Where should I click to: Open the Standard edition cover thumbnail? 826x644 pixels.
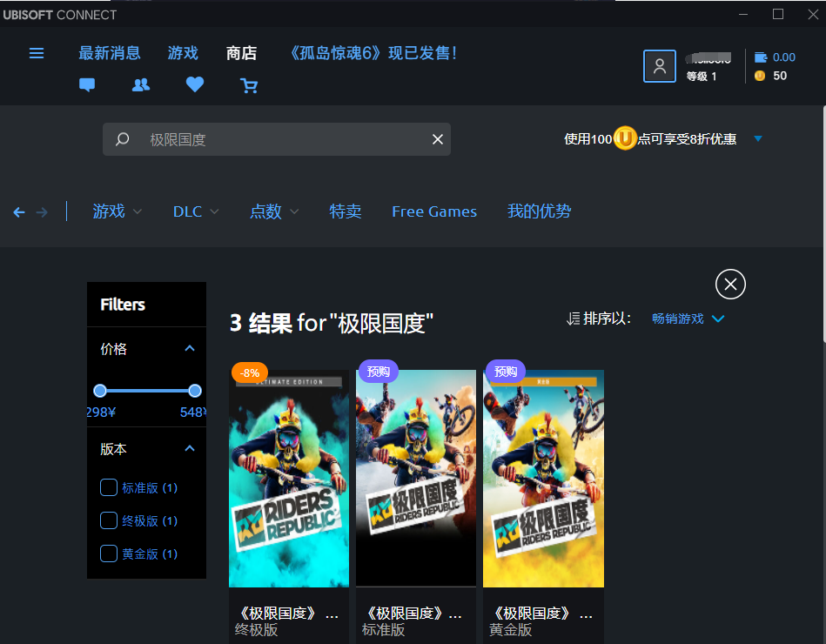point(416,478)
